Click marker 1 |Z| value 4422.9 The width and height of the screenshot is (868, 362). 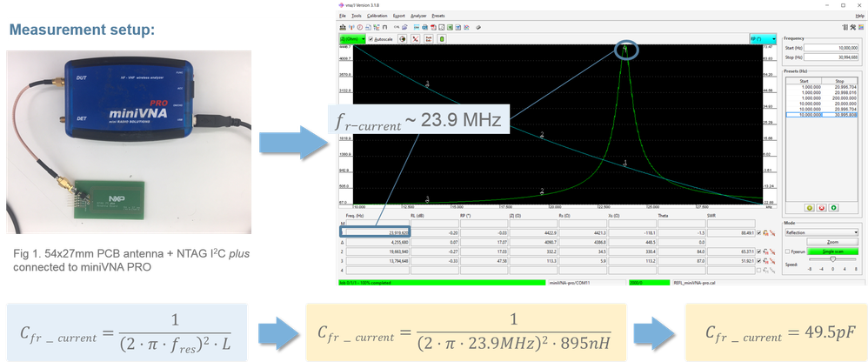(534, 233)
